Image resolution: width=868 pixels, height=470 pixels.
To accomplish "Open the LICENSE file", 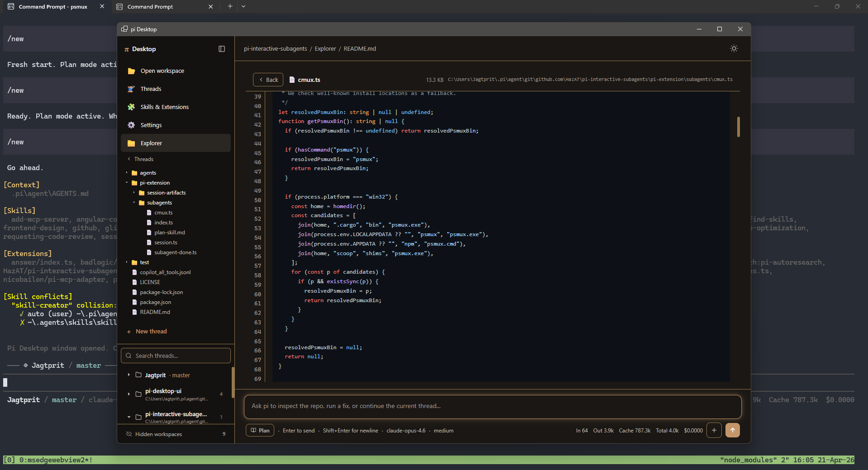I will click(x=150, y=282).
